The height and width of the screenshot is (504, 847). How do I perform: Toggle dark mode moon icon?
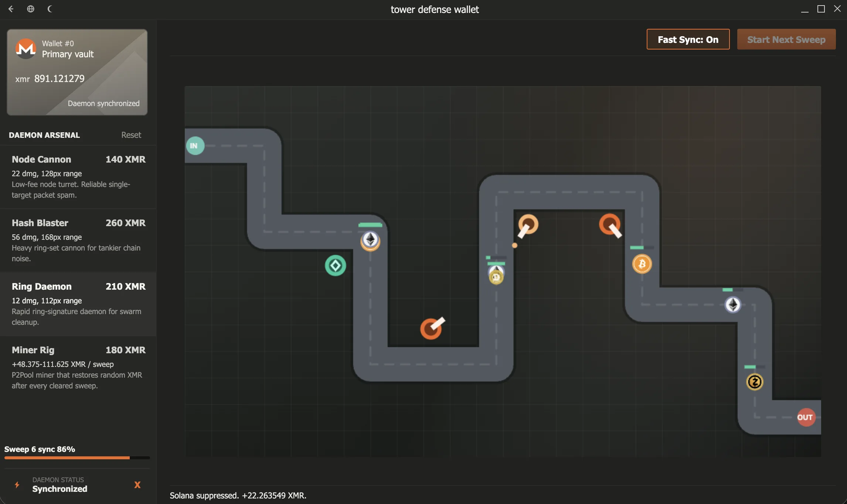50,9
